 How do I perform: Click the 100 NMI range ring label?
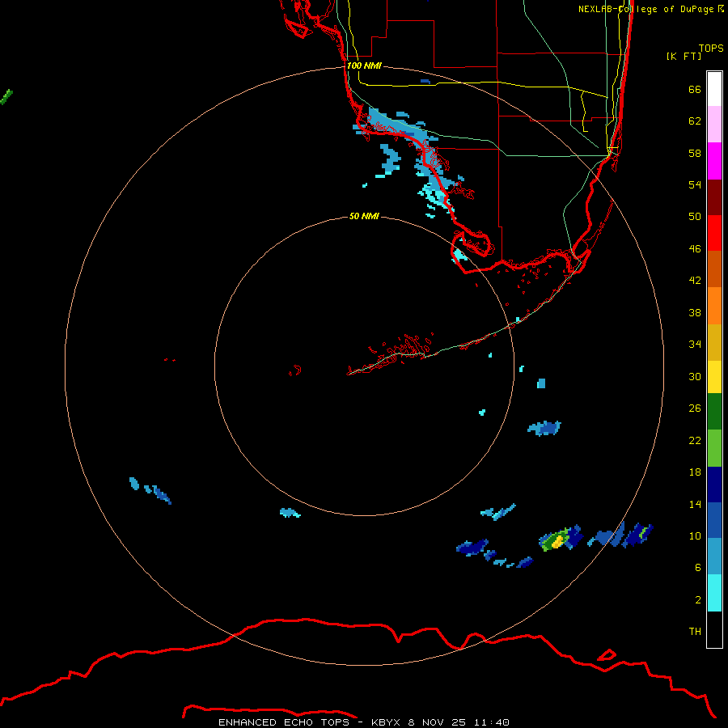(x=364, y=66)
